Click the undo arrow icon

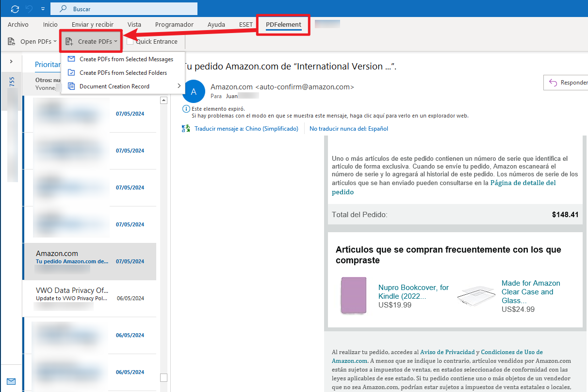(30, 9)
